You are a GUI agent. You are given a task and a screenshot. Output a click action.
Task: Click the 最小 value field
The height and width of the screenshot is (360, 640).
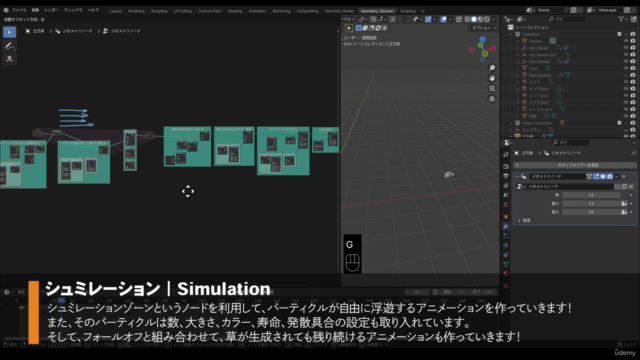coord(591,203)
